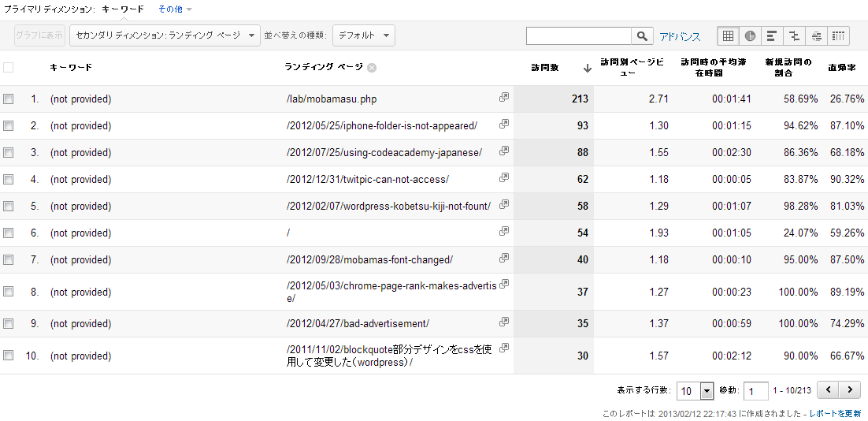Image resolution: width=868 pixels, height=421 pixels.
Task: Tick the checkbox for row 1
Action: [9, 99]
